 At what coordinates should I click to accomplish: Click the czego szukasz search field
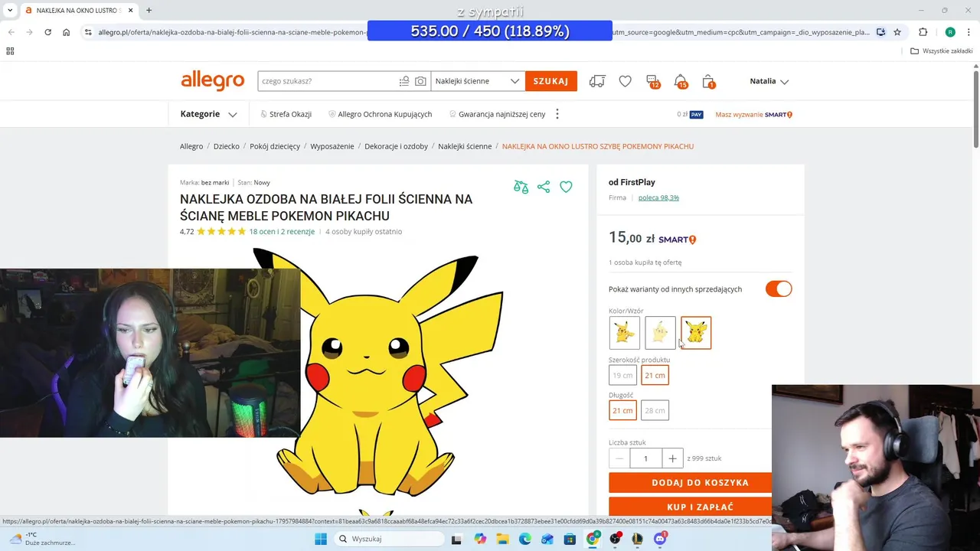pos(328,81)
